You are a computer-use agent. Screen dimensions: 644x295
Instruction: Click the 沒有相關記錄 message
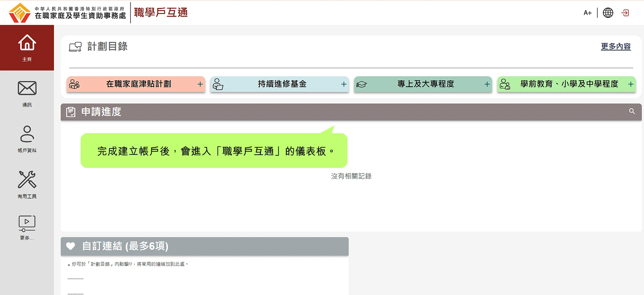[351, 176]
